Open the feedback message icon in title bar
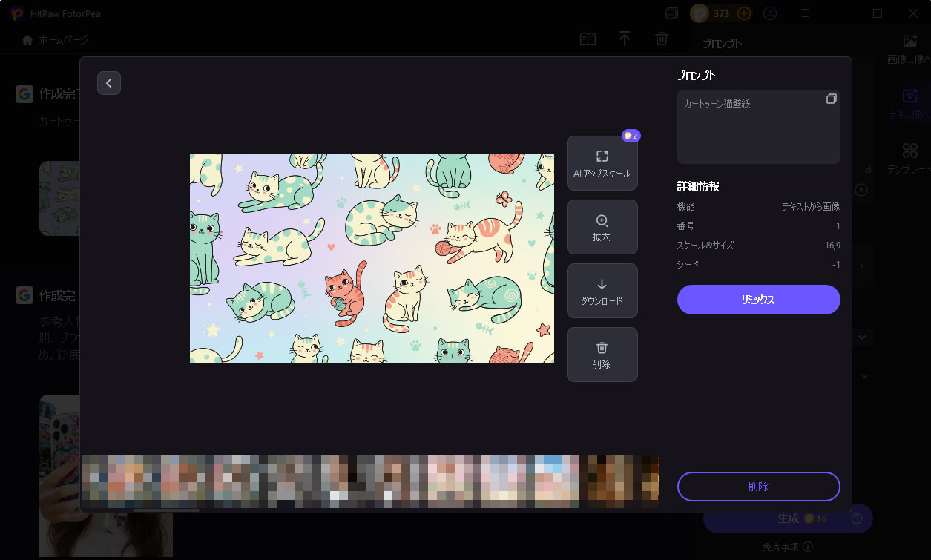931x560 pixels. point(672,13)
